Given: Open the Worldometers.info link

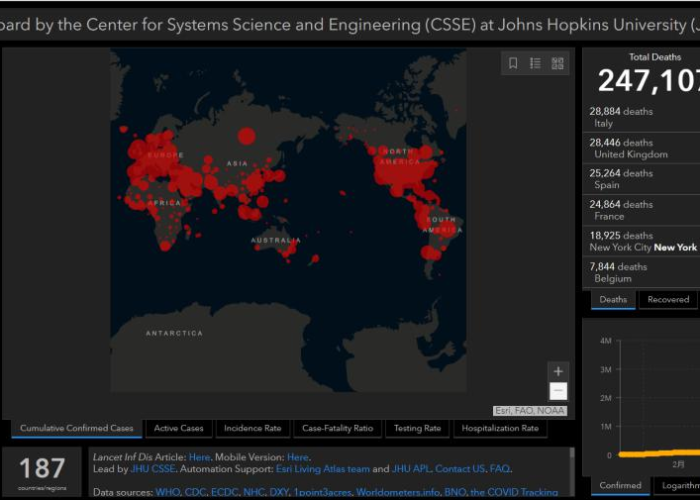Looking at the screenshot, I should tap(398, 492).
